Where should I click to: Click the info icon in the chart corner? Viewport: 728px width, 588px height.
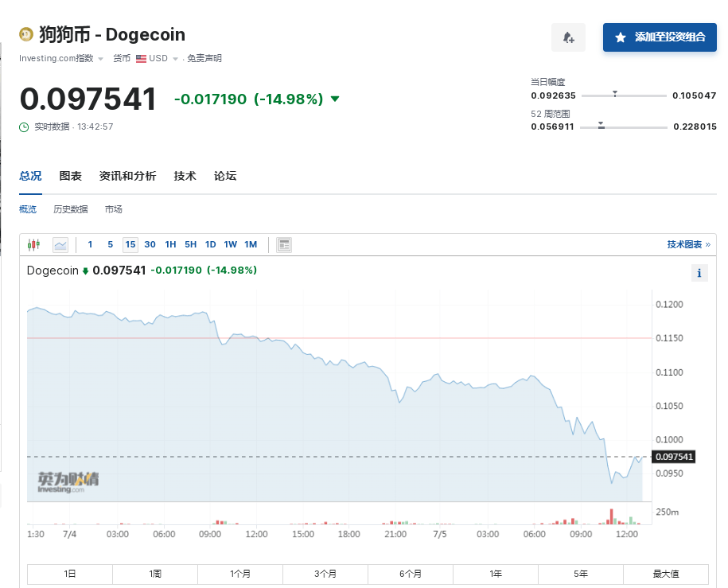699,273
